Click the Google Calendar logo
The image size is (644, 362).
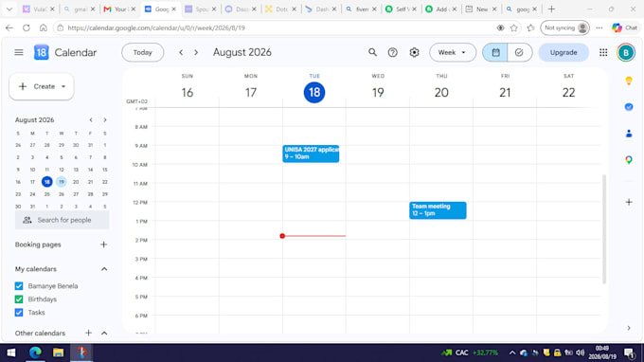(41, 53)
